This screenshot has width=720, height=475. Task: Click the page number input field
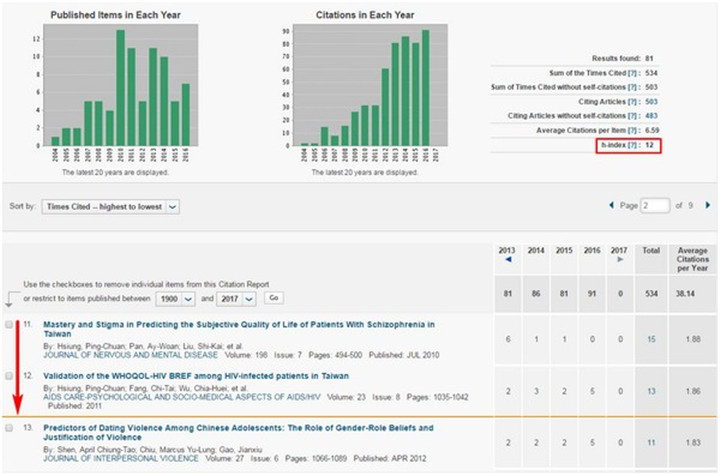pyautogui.click(x=655, y=205)
